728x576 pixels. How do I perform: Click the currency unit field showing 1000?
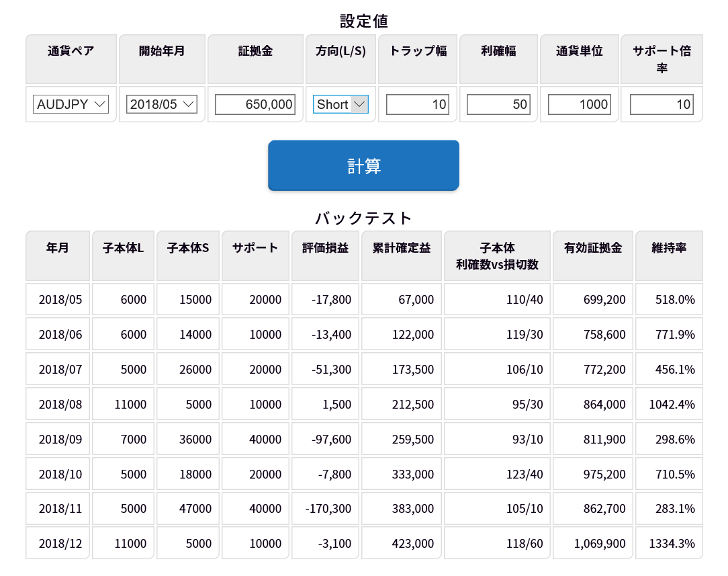point(579,104)
